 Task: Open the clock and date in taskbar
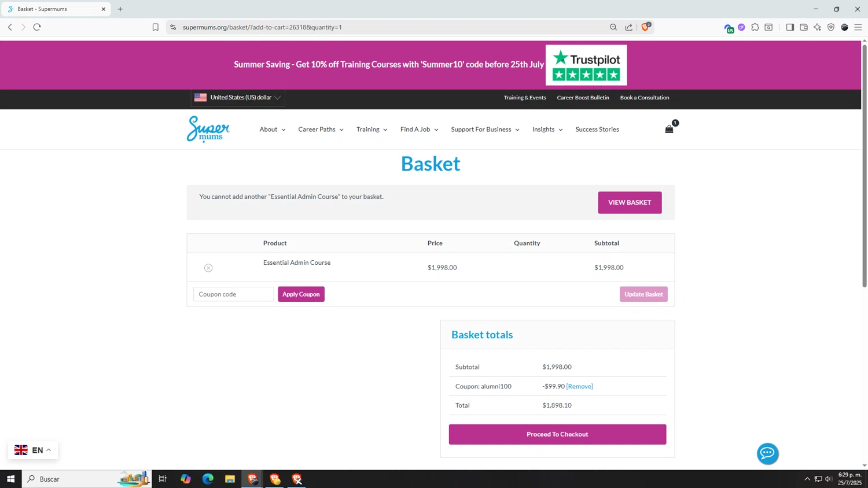coord(850,479)
